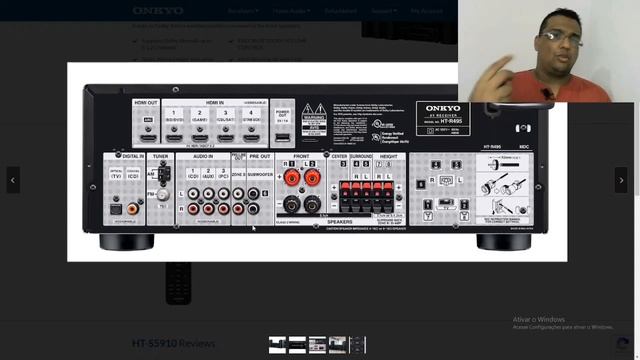Image resolution: width=640 pixels, height=360 pixels.
Task: Expand the Support dropdown menu
Action: pyautogui.click(x=384, y=11)
